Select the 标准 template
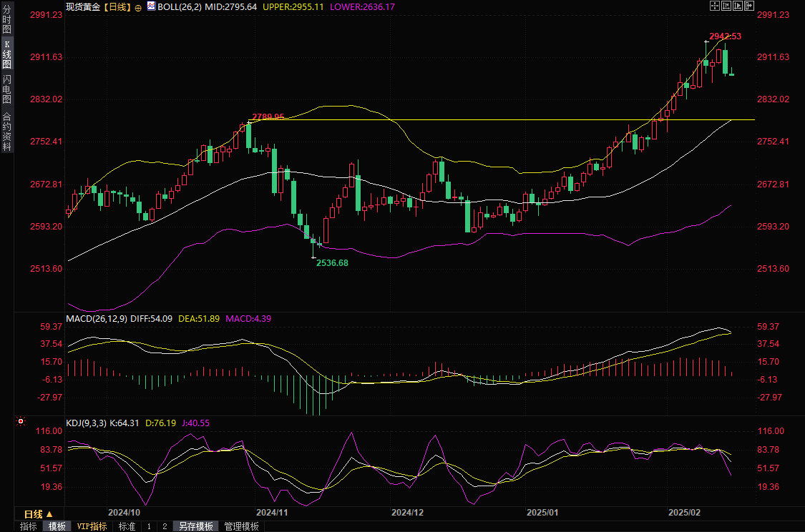The width and height of the screenshot is (805, 532). point(127,526)
